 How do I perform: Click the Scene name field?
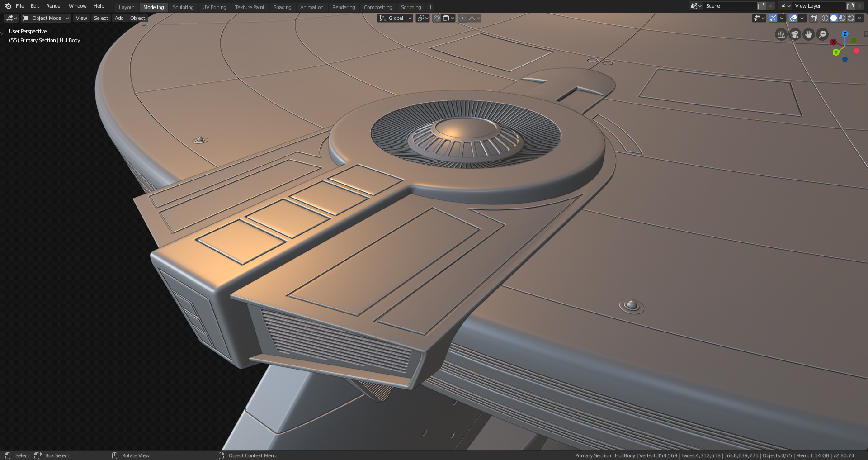729,6
